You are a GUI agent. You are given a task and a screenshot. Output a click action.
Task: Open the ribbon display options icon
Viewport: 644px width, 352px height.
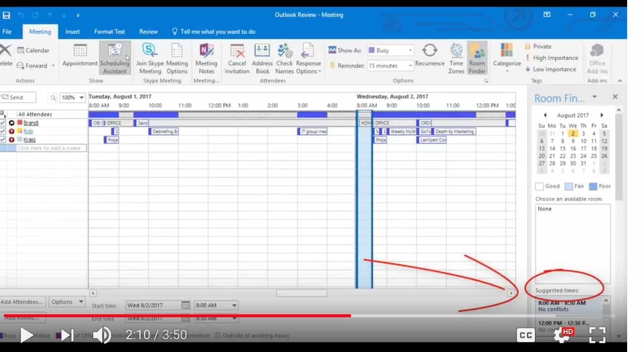pyautogui.click(x=547, y=15)
